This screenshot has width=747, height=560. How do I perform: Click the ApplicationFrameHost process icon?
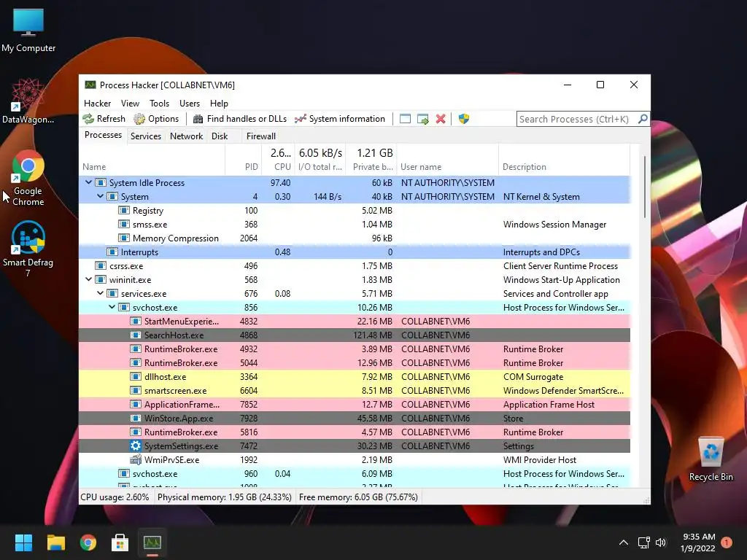(x=136, y=404)
